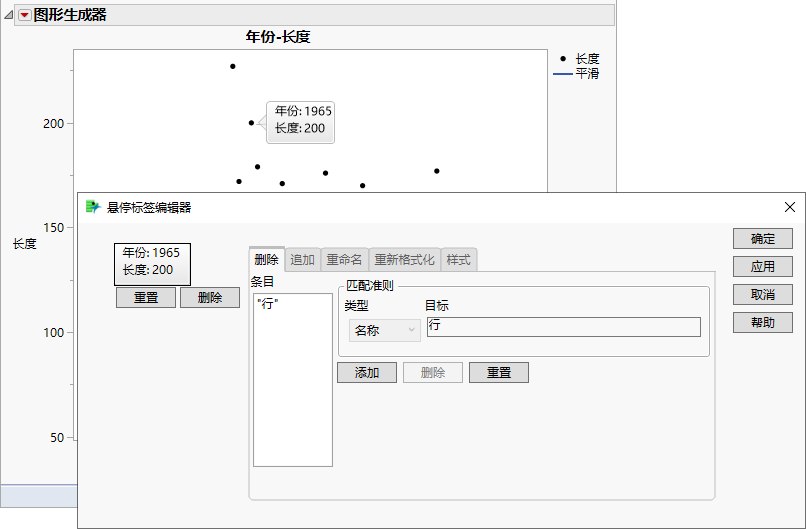The image size is (806, 529).
Task: Select the label preview box in the editor
Action: pos(152,264)
